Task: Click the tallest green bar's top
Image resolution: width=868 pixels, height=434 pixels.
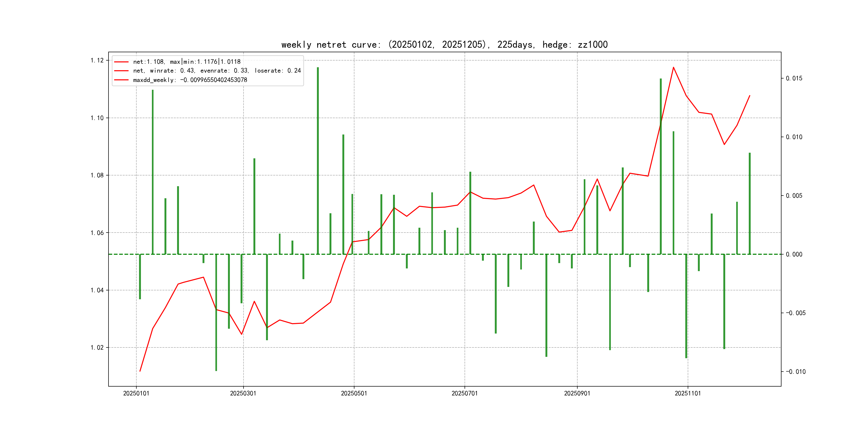Action: click(x=318, y=68)
